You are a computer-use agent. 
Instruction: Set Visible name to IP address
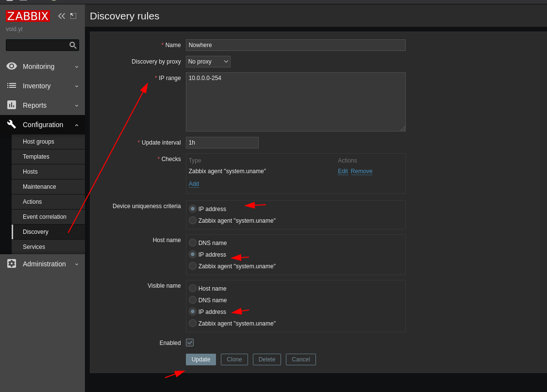click(193, 312)
